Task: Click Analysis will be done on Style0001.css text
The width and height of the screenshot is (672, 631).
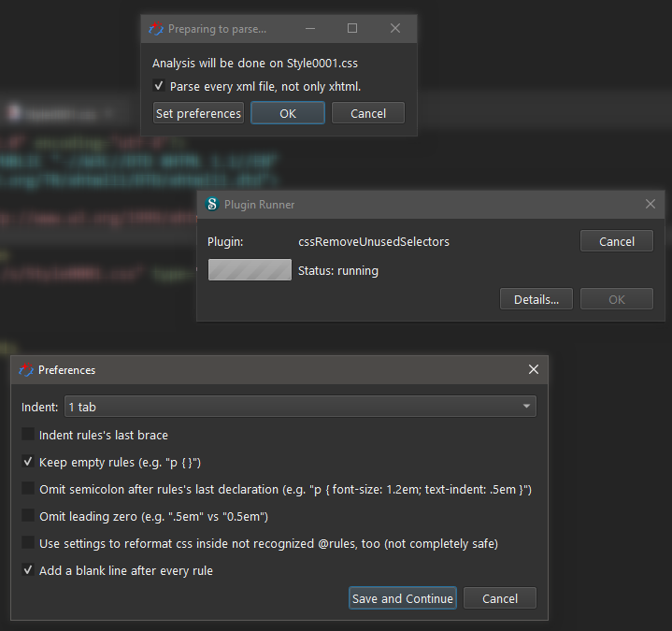Action: click(255, 64)
